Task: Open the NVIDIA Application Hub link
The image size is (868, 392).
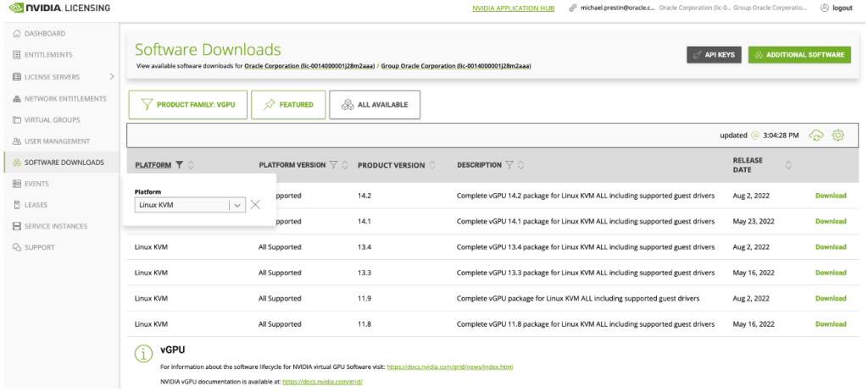Action: click(513, 8)
